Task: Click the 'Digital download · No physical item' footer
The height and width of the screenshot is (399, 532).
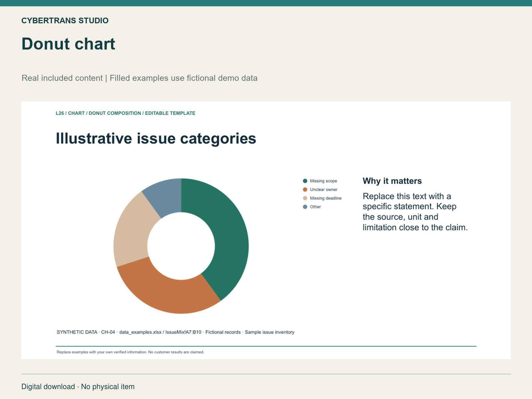Action: point(78,387)
